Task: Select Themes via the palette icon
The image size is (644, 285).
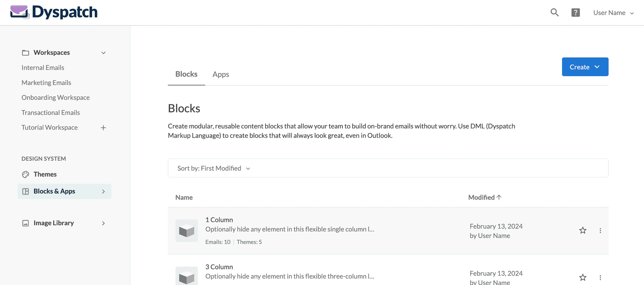Action: click(x=25, y=174)
